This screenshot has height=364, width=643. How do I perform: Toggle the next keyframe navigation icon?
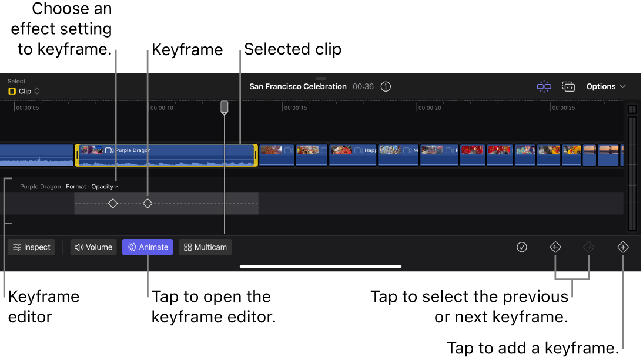pos(589,247)
